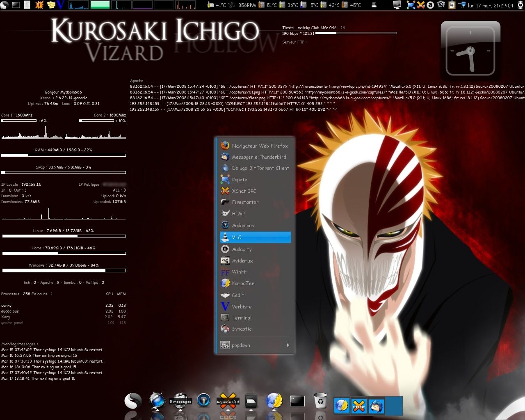Choose Messagerie Thunderbird in the menu
The image size is (525, 420).
(x=255, y=157)
